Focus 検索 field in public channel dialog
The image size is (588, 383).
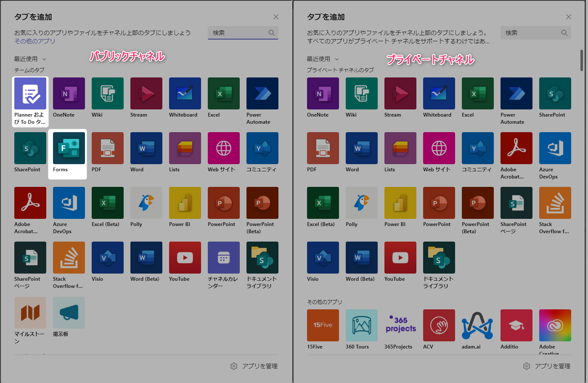(243, 33)
